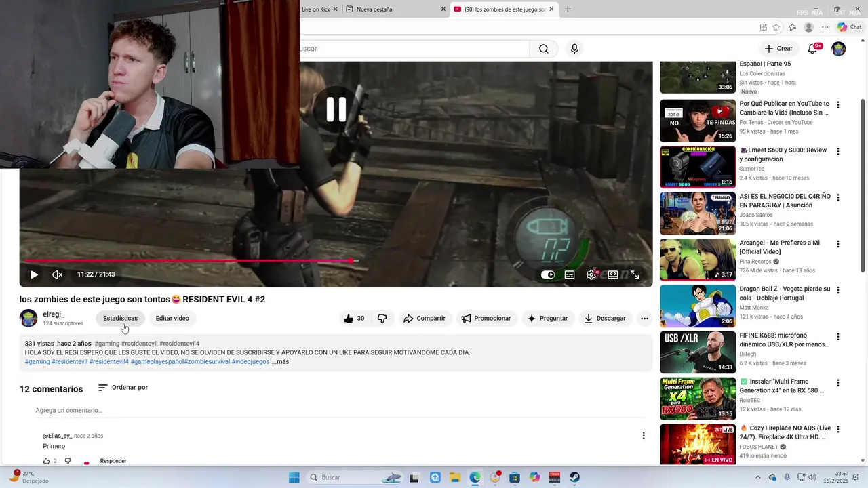Seek on the red video progress bar
The height and width of the screenshot is (488, 868).
coord(336,260)
